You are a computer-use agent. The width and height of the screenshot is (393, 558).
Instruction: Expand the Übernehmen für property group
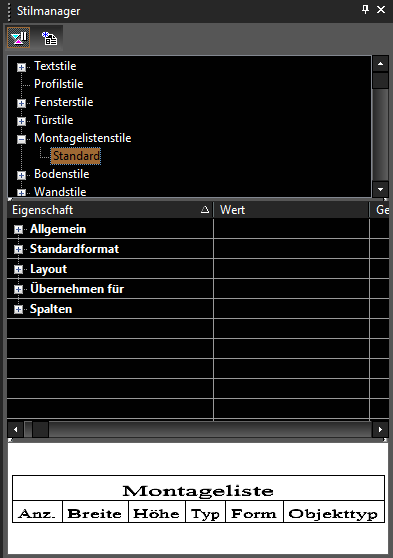(19, 289)
